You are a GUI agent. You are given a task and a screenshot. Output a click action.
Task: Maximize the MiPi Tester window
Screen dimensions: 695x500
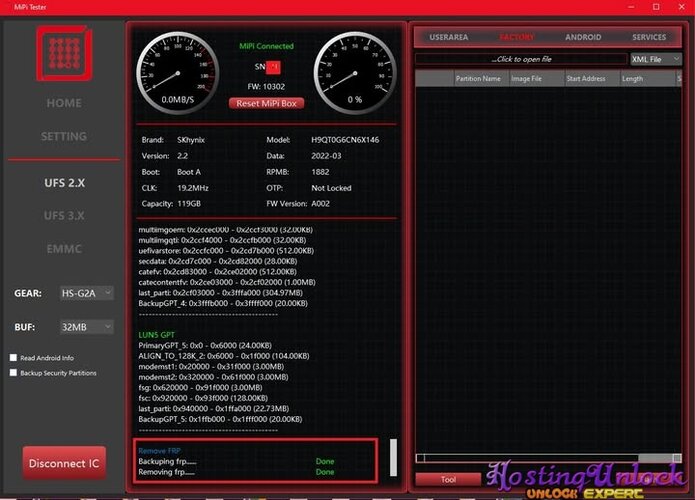[656, 7]
